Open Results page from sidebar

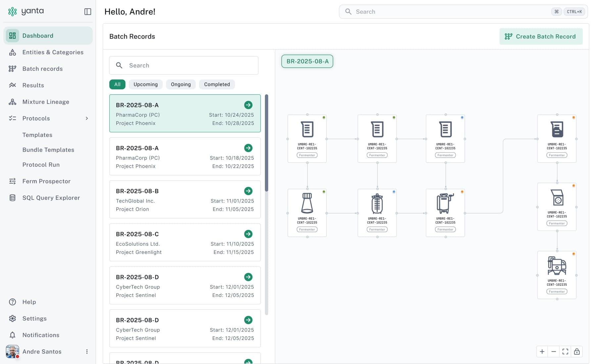(x=48, y=85)
